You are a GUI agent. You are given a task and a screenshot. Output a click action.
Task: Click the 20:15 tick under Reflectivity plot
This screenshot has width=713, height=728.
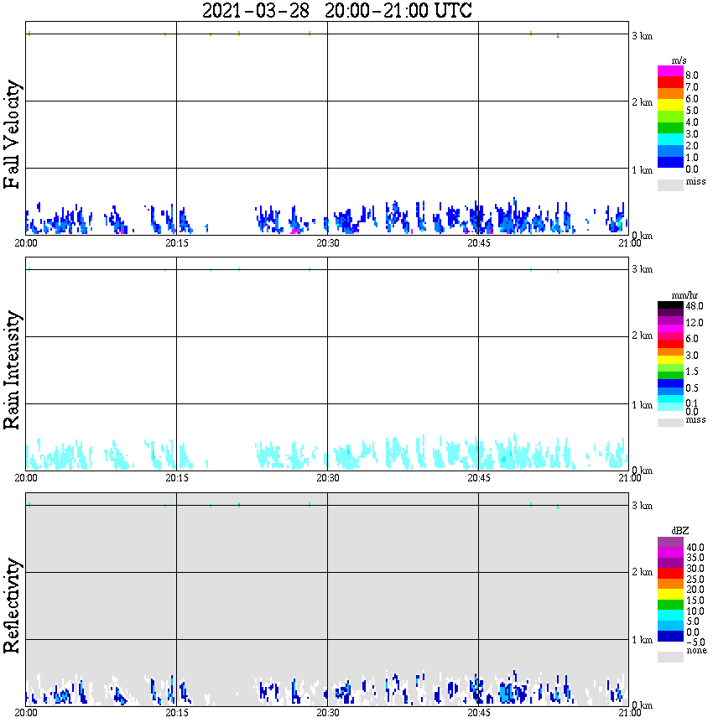(176, 713)
